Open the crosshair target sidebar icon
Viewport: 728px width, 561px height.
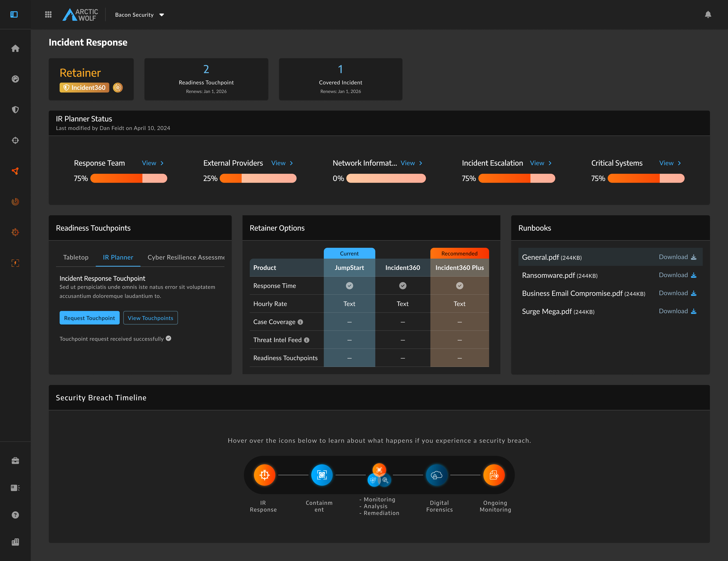coord(15,140)
